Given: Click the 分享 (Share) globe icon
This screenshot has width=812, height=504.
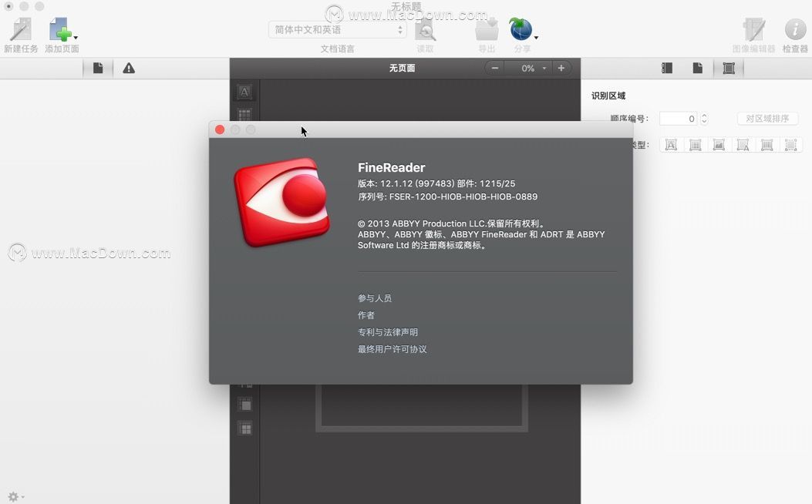Looking at the screenshot, I should (x=521, y=29).
